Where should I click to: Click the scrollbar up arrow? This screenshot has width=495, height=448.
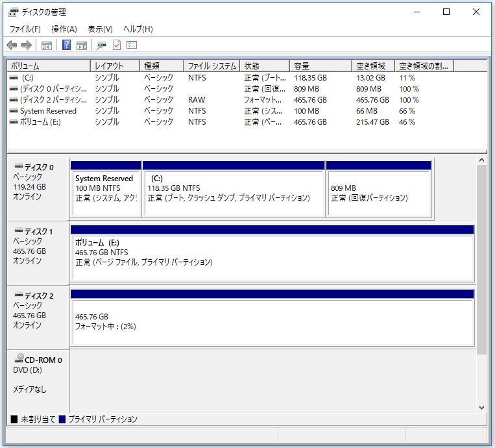coord(481,160)
